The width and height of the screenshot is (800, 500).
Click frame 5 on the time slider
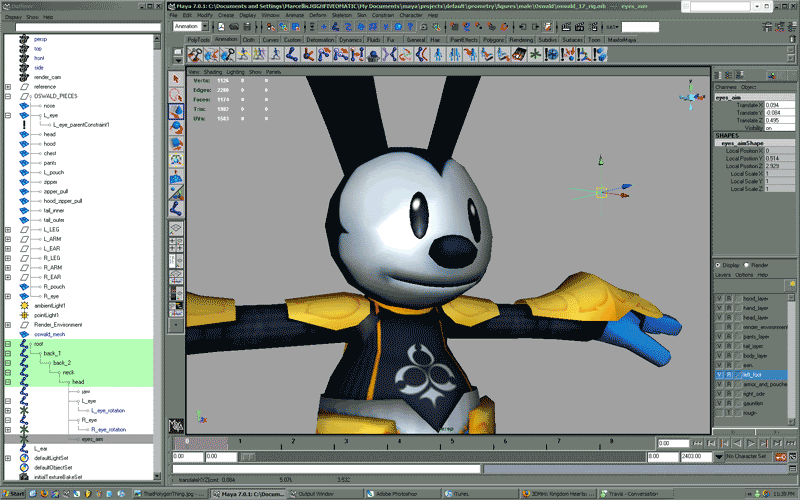click(453, 443)
